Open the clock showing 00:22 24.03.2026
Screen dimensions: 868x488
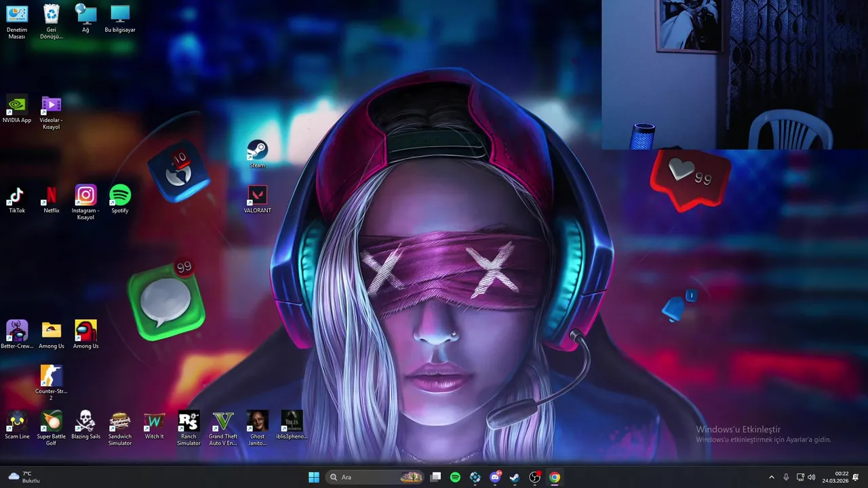tap(835, 477)
